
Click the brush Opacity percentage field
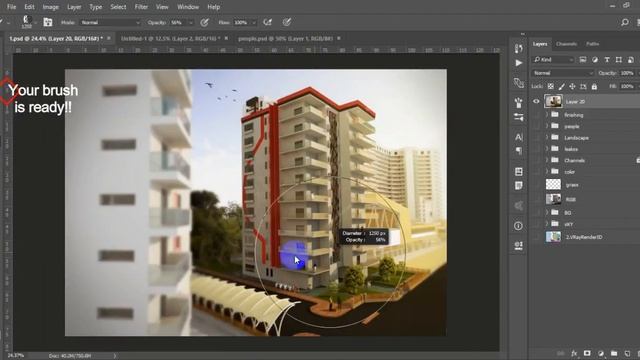pyautogui.click(x=178, y=22)
